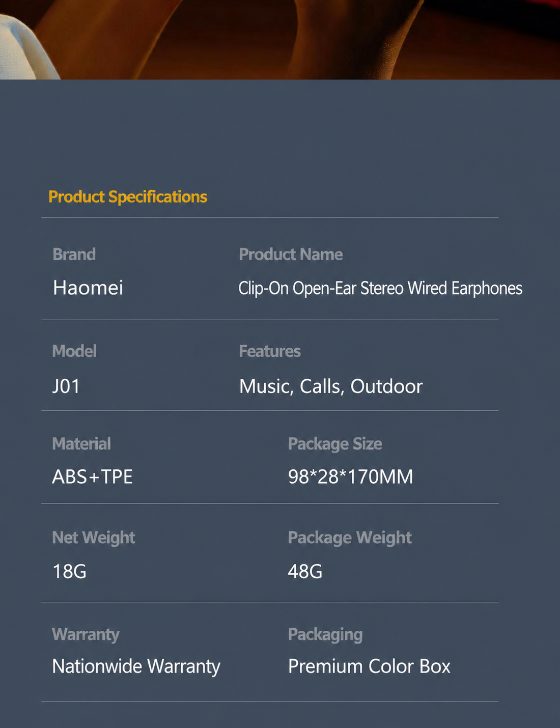Image resolution: width=560 pixels, height=728 pixels.
Task: Select the Package Size label
Action: coord(335,444)
